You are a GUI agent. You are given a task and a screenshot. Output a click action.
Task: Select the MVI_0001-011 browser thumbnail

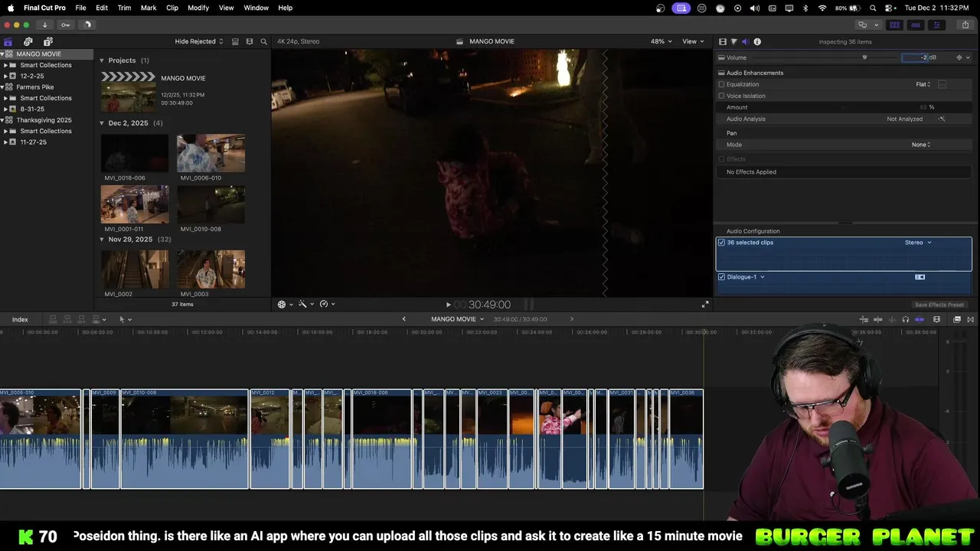(x=135, y=204)
